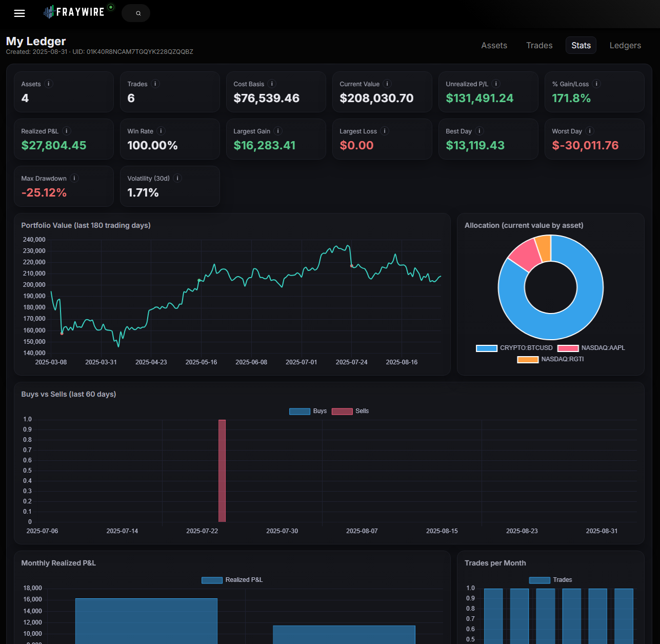Select the Stats tab
Image resolution: width=660 pixels, height=644 pixels.
581,45
